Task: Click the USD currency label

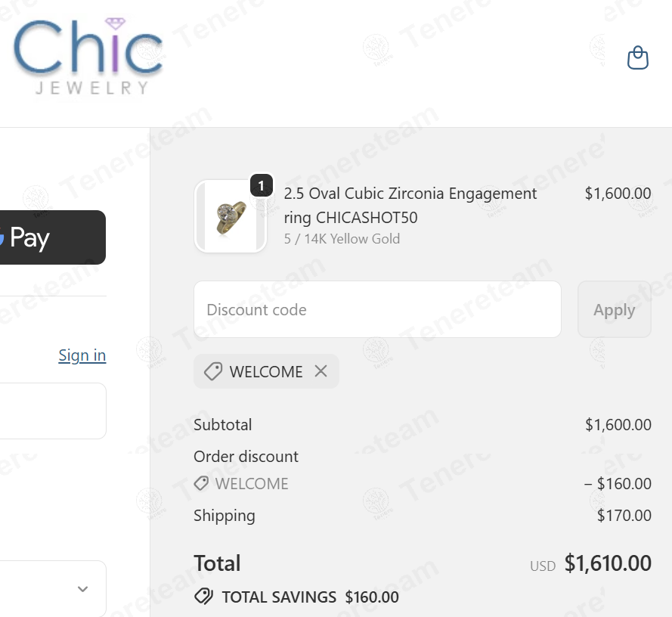Action: coord(543,566)
